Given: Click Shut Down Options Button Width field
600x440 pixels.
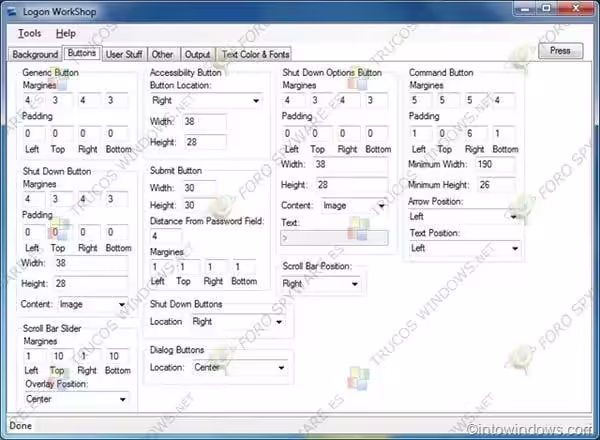Looking at the screenshot, I should click(351, 165).
